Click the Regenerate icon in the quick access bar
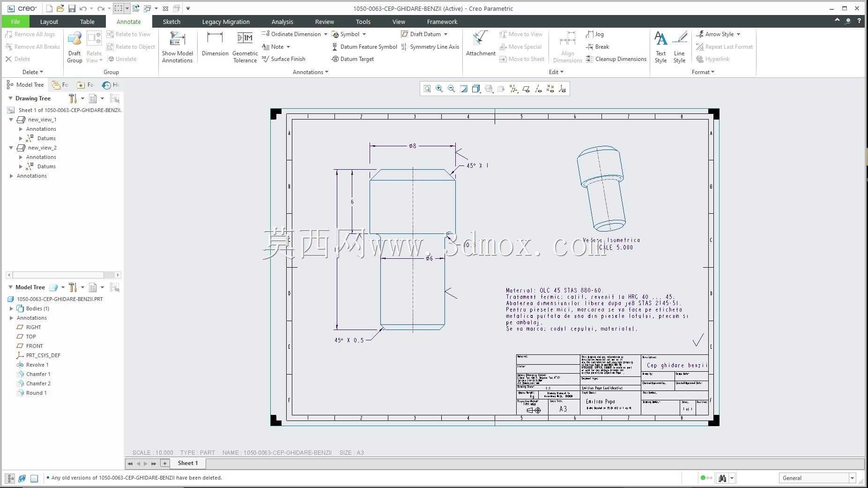The image size is (868, 488). click(x=136, y=8)
